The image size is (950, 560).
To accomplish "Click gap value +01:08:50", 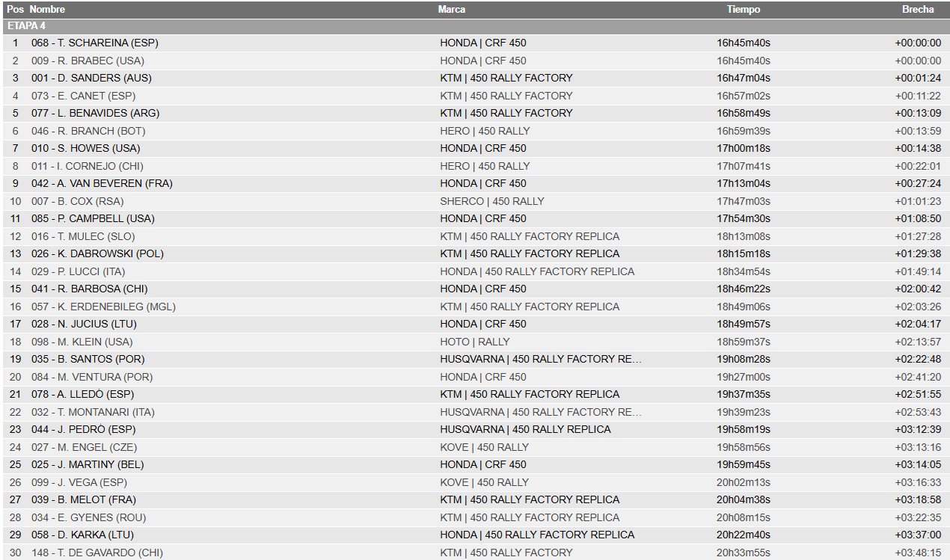I will [x=918, y=218].
